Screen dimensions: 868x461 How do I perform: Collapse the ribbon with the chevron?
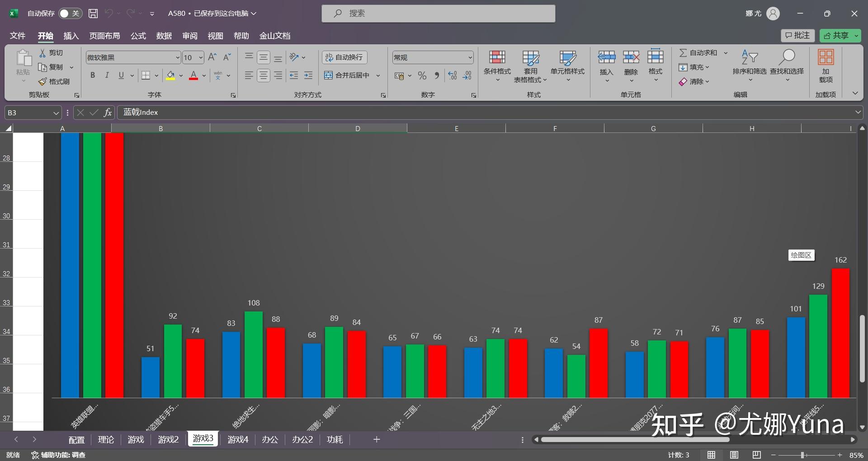pos(855,93)
